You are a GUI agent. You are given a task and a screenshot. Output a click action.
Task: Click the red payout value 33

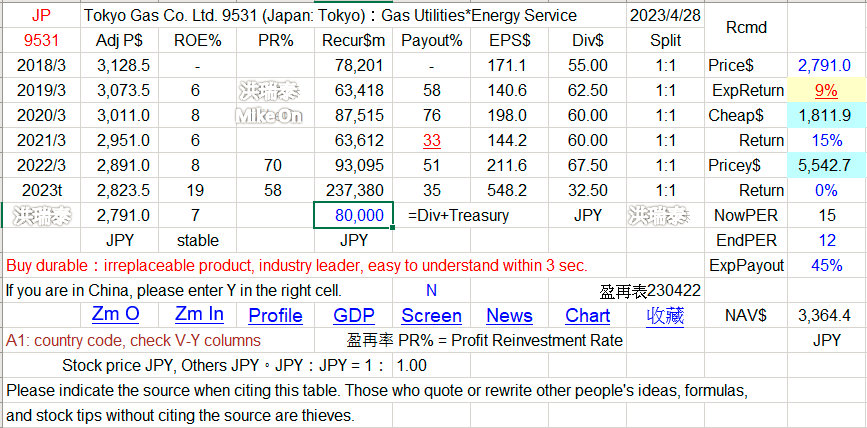click(x=431, y=140)
